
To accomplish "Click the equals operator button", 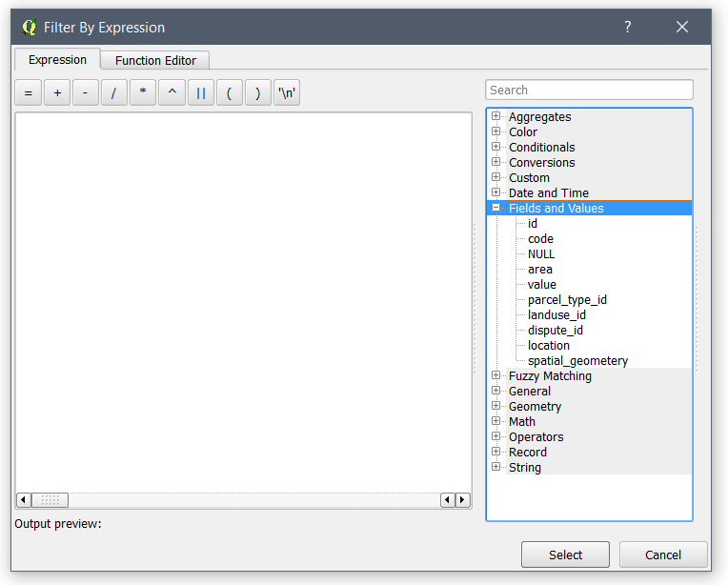I will tap(29, 93).
